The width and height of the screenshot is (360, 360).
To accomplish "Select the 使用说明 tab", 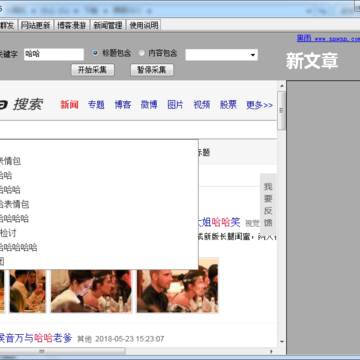I will (x=144, y=25).
